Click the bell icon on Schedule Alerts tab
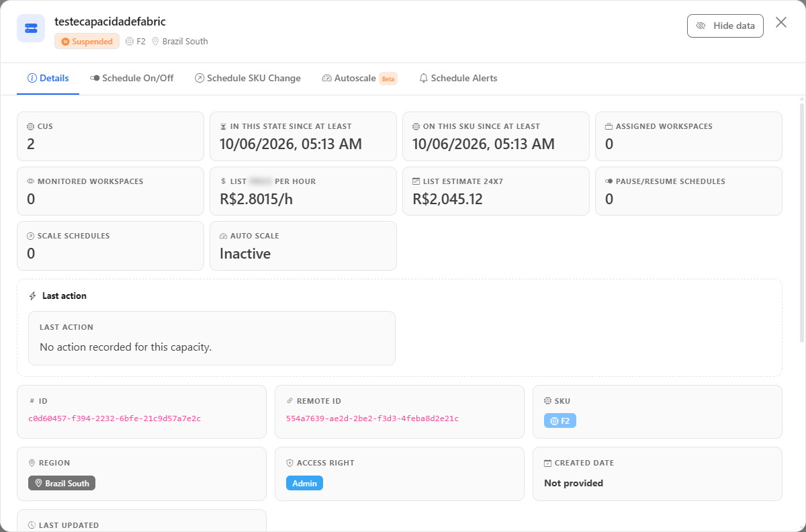 (x=424, y=78)
